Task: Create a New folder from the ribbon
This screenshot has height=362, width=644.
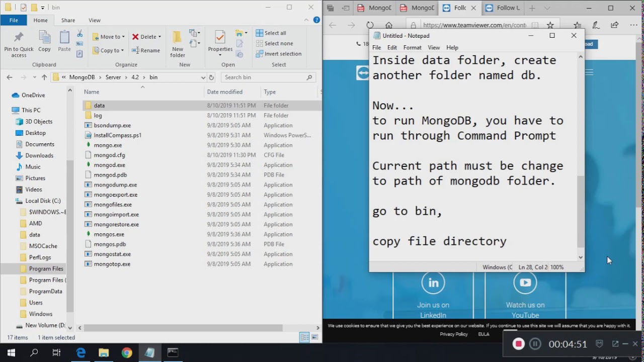Action: [x=178, y=44]
